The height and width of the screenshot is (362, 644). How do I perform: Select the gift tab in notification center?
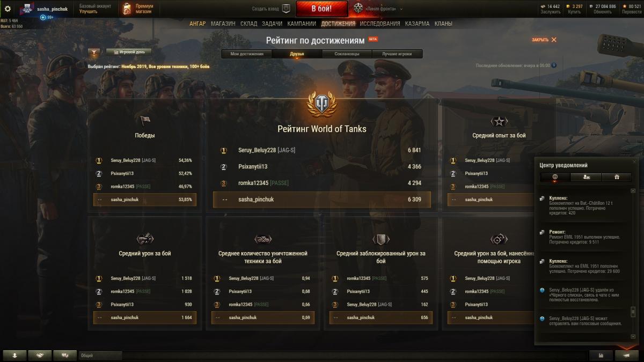coord(617,177)
